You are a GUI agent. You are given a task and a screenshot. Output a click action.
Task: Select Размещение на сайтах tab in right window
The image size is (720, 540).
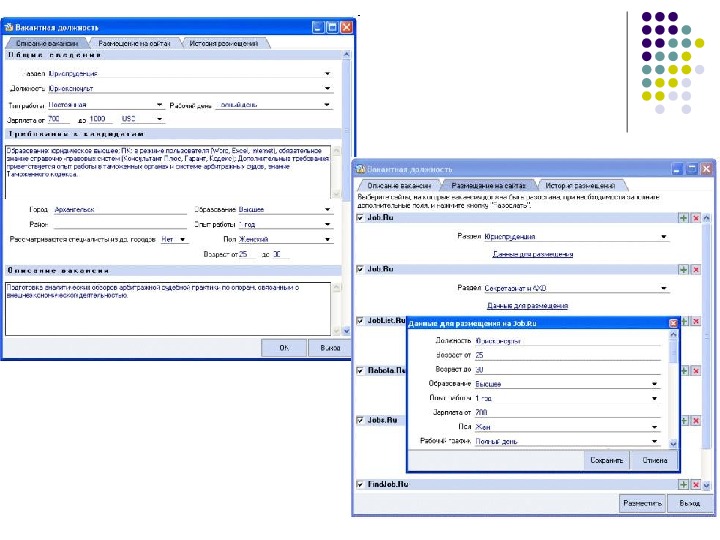coord(488,186)
